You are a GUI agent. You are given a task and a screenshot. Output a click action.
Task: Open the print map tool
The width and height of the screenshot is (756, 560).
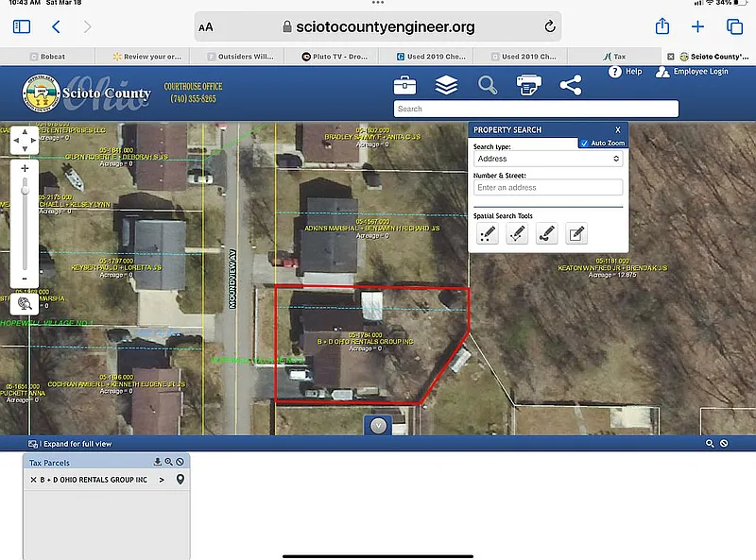pyautogui.click(x=528, y=86)
